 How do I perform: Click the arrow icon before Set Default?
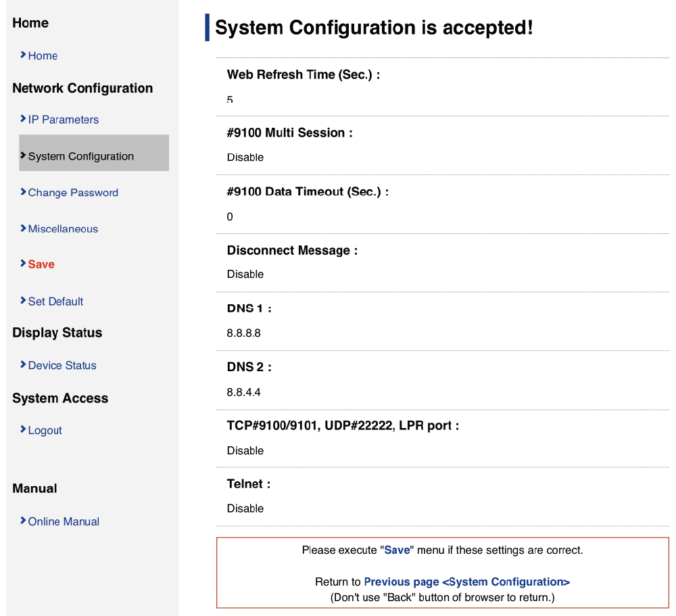tap(23, 301)
